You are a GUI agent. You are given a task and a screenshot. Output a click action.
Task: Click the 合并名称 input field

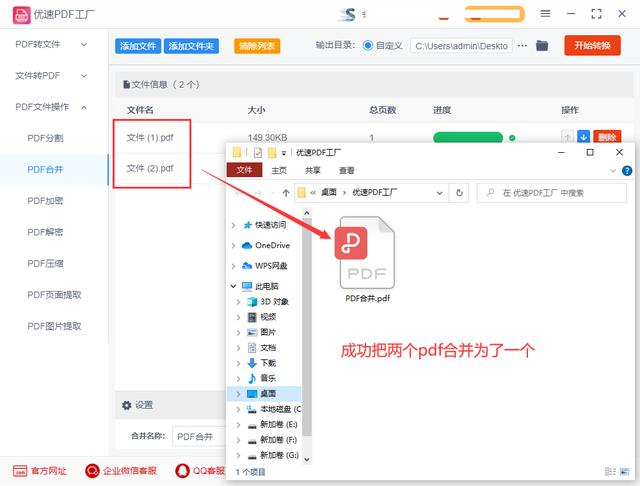[199, 437]
